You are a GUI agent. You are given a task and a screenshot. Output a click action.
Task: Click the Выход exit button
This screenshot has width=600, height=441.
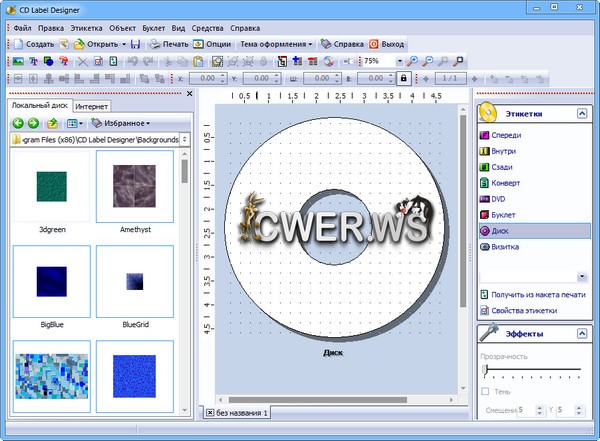click(387, 44)
